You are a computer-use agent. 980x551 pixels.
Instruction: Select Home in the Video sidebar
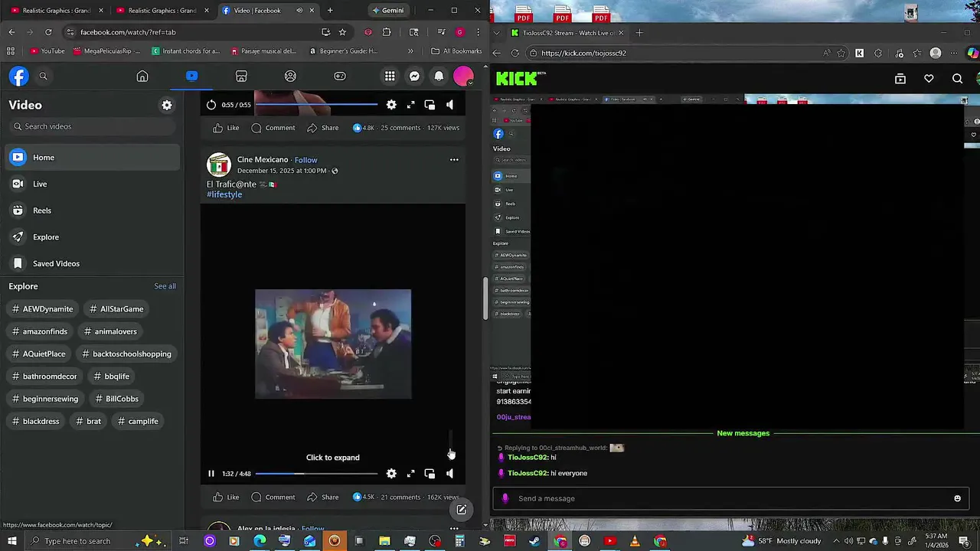(92, 158)
